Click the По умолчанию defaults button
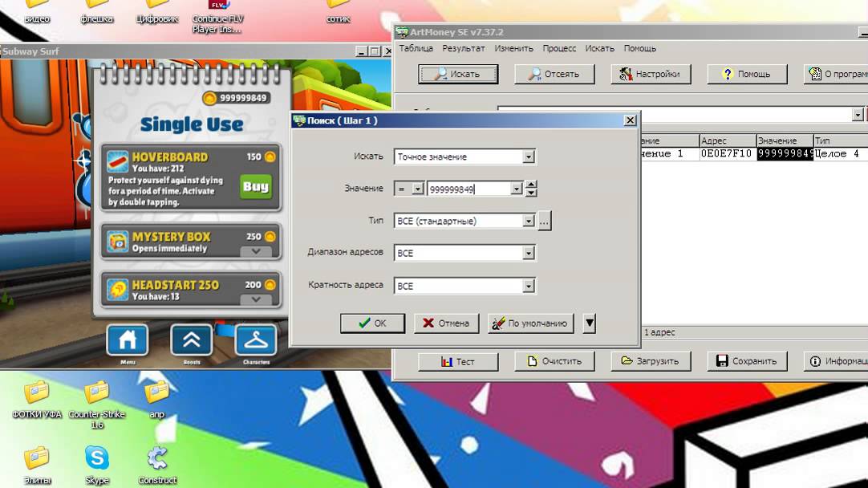 tap(530, 323)
